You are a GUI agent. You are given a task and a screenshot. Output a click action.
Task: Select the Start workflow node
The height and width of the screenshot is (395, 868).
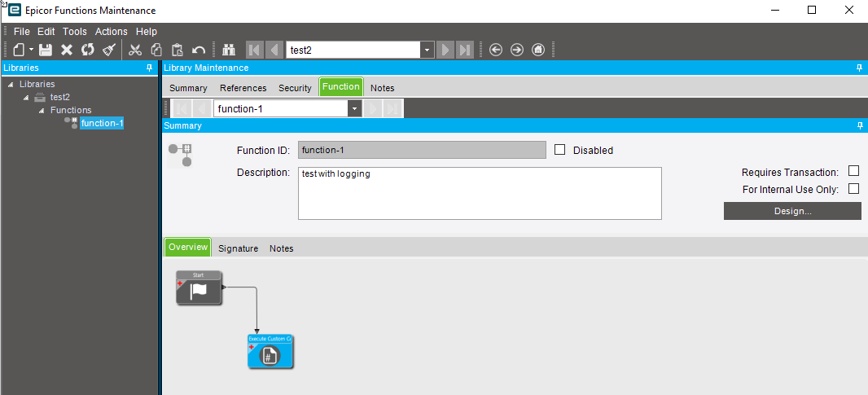point(199,288)
